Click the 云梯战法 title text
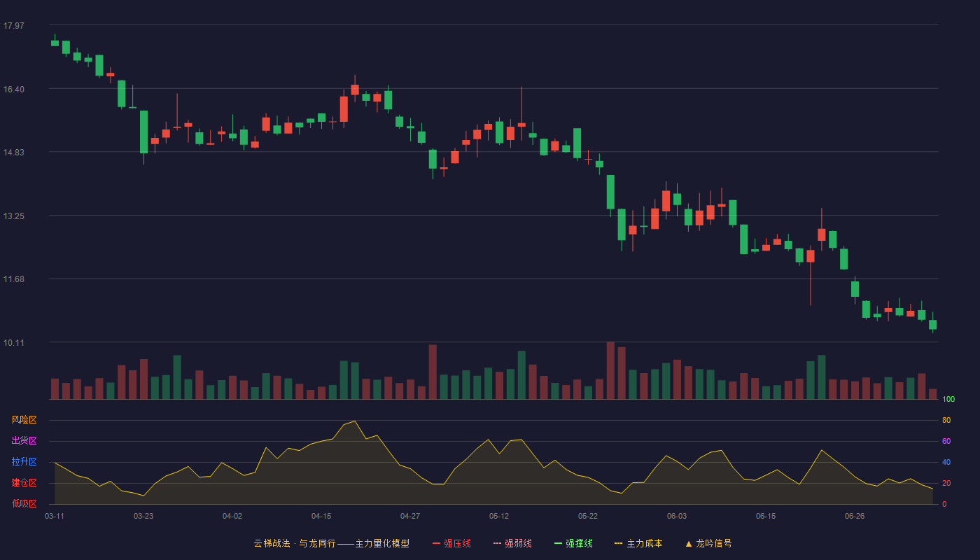980x560 pixels. (x=272, y=543)
